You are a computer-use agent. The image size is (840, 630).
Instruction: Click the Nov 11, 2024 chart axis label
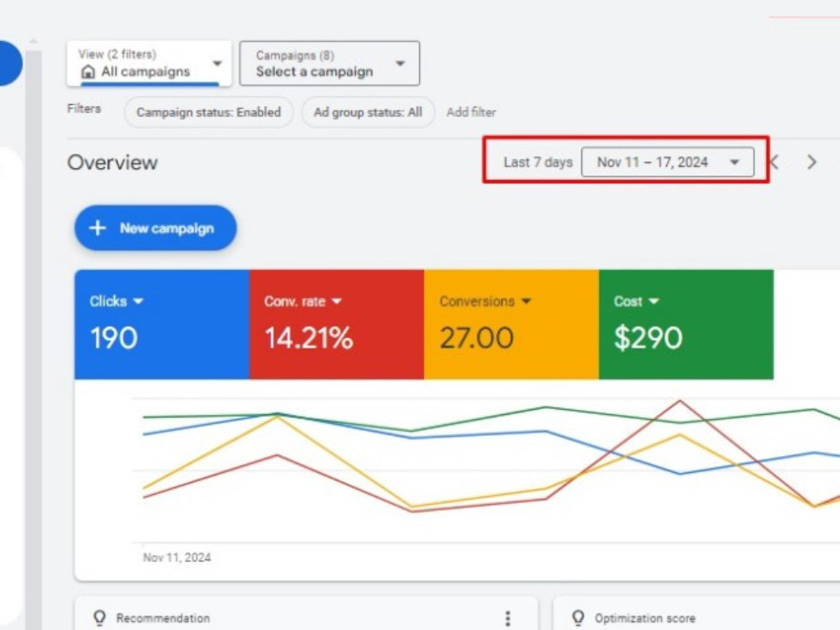click(176, 558)
